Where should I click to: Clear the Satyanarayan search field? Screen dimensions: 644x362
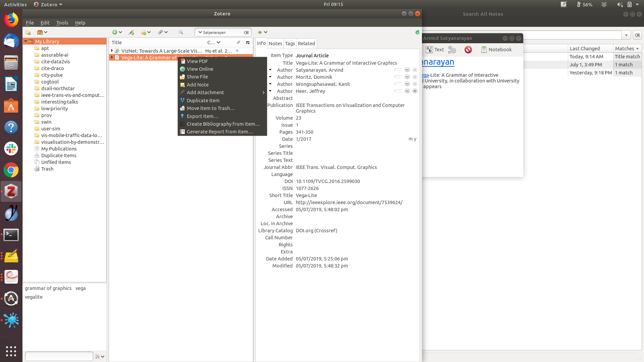point(246,33)
